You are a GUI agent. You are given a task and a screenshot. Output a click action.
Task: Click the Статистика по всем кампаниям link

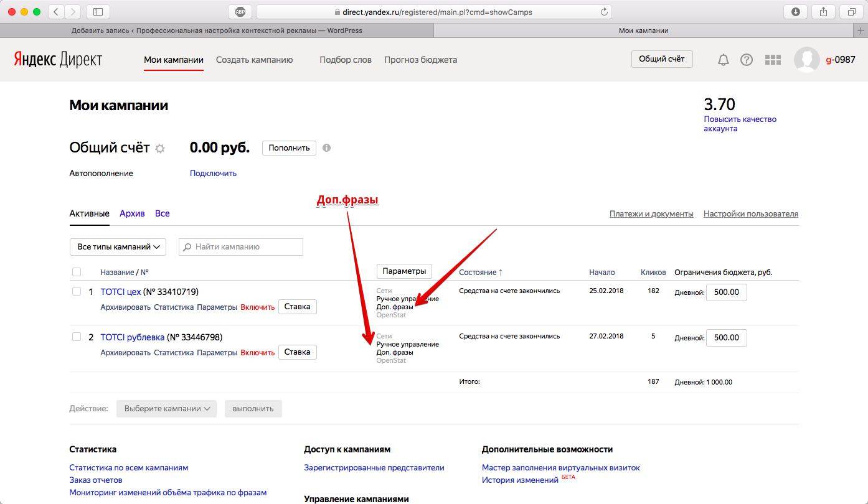pyautogui.click(x=128, y=467)
